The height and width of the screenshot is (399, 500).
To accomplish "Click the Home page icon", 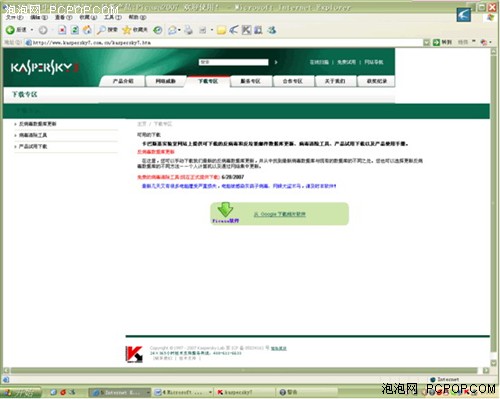I will pyautogui.click(x=87, y=30).
